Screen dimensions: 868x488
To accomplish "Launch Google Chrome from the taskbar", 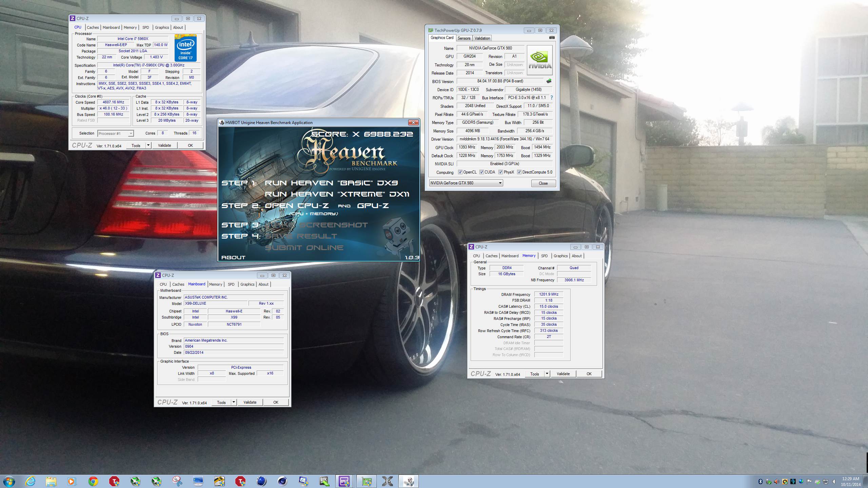I will (93, 481).
